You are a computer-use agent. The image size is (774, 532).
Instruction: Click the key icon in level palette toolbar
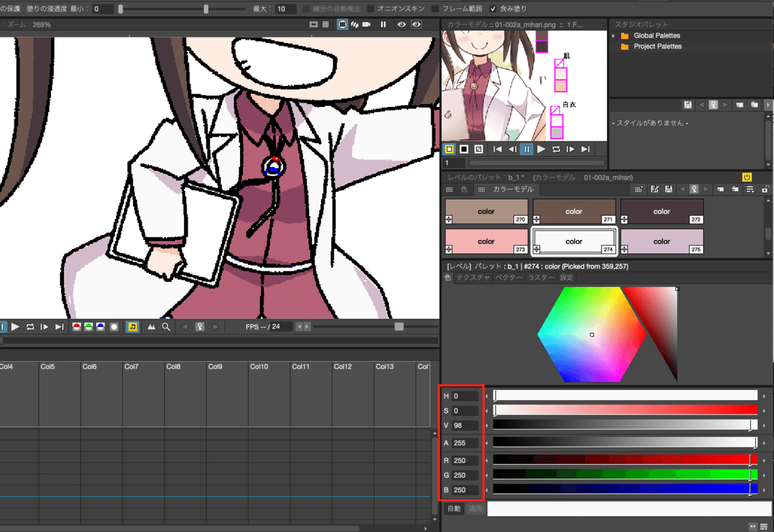pyautogui.click(x=694, y=190)
